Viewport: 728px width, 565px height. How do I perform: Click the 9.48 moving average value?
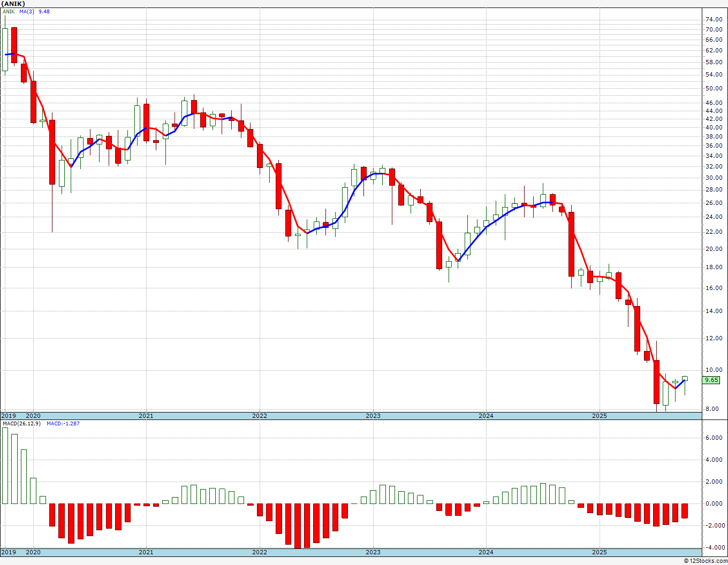pos(44,11)
